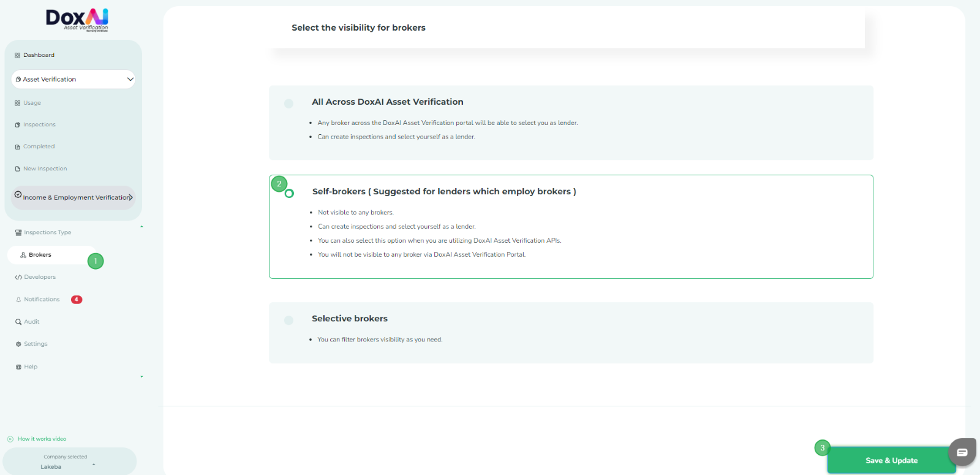
Task: Go to Inspections Type menu item
Action: (x=47, y=232)
